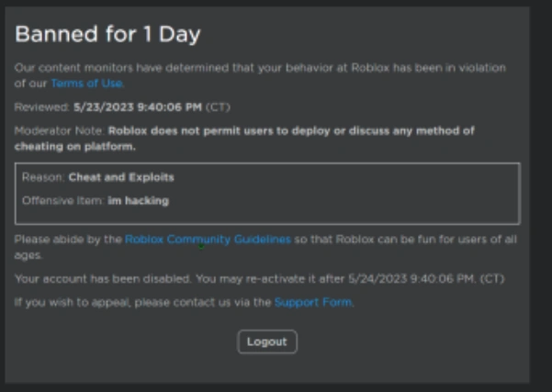Click the "Moderator Note:" label
The height and width of the screenshot is (392, 552).
click(x=59, y=131)
